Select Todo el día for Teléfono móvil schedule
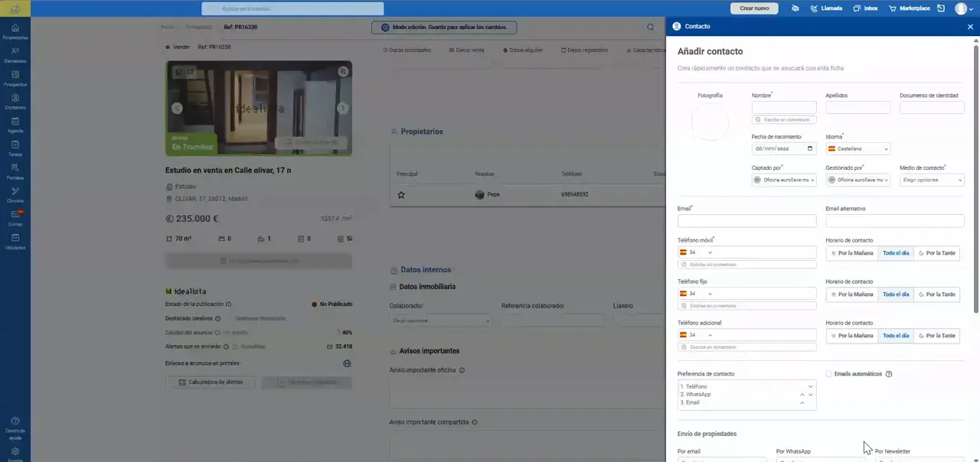 [x=896, y=253]
